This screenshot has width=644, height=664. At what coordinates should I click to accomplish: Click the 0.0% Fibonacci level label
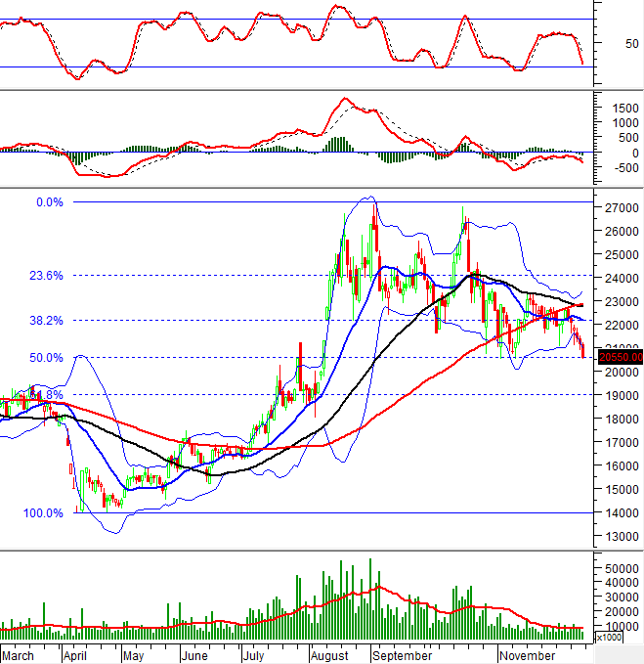(49, 202)
